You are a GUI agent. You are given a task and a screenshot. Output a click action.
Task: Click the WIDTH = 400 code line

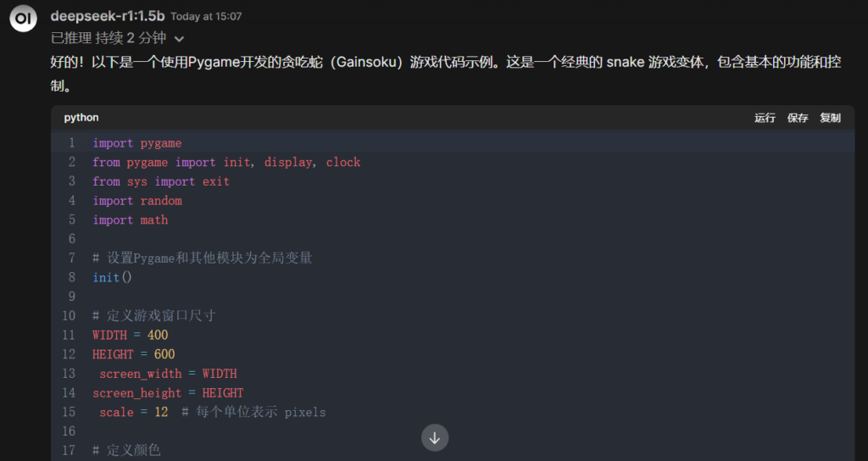click(x=130, y=335)
